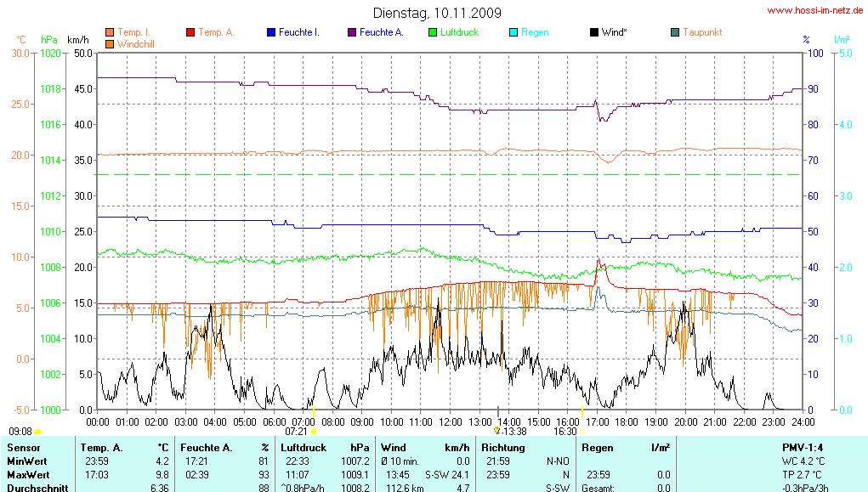Image resolution: width=868 pixels, height=492 pixels.
Task: Click the Richtung column header
Action: click(503, 447)
